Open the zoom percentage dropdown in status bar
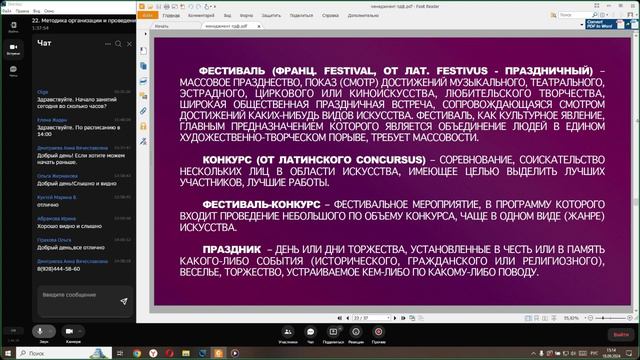The width and height of the screenshot is (640, 360). point(585,318)
